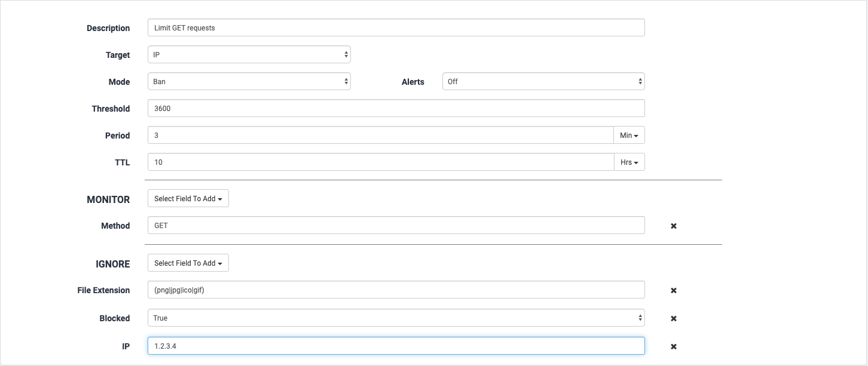
Task: Click the Blocked field label
Action: pyautogui.click(x=114, y=318)
